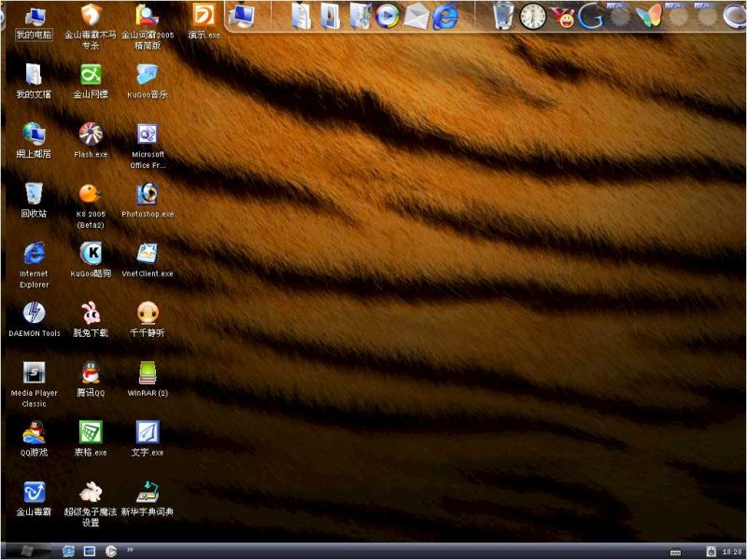Expand the quick launch chevron on taskbar

(130, 550)
